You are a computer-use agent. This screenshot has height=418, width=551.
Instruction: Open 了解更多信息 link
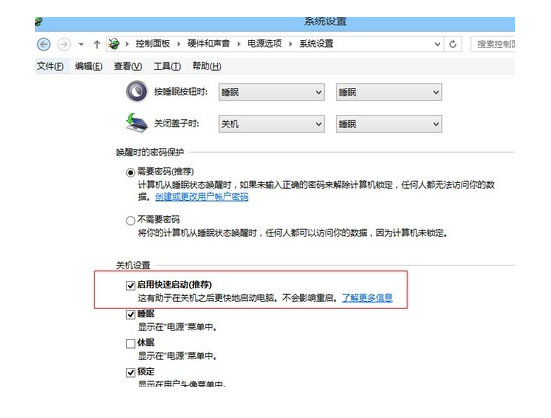[x=367, y=298]
